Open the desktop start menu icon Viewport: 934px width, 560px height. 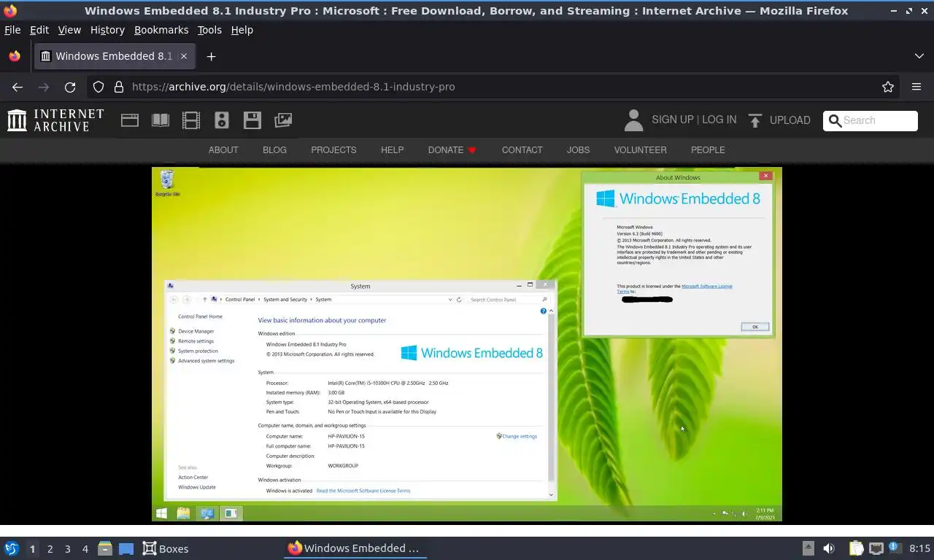[11, 548]
